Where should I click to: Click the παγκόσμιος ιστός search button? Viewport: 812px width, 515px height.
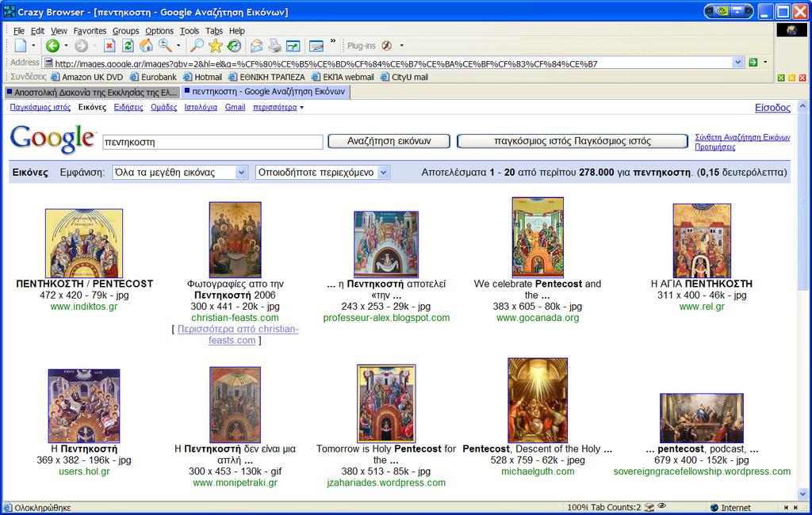pyautogui.click(x=573, y=141)
